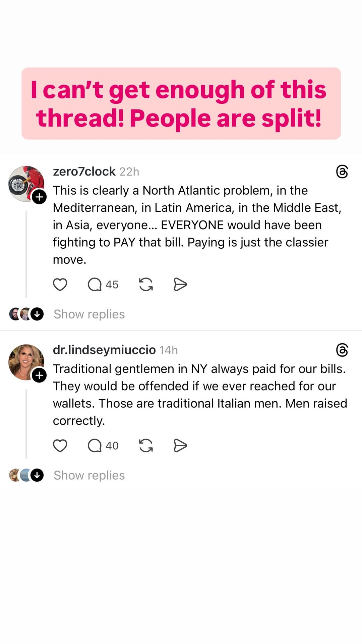This screenshot has height=644, width=362.
Task: Expand replies under dr.lindseymiuccio's post
Action: (x=89, y=475)
